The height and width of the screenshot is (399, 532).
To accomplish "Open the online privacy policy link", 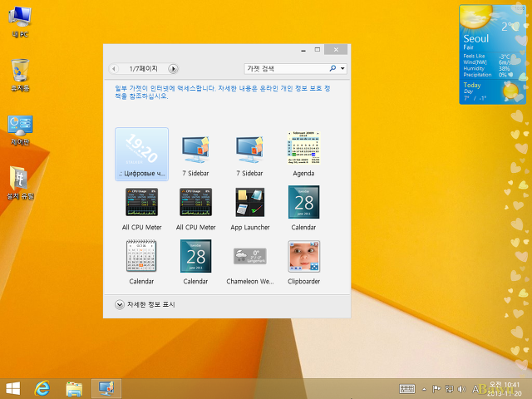I will [222, 92].
